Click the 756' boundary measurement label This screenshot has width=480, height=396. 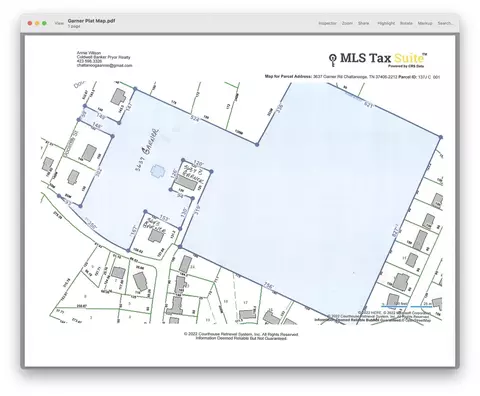point(269,286)
